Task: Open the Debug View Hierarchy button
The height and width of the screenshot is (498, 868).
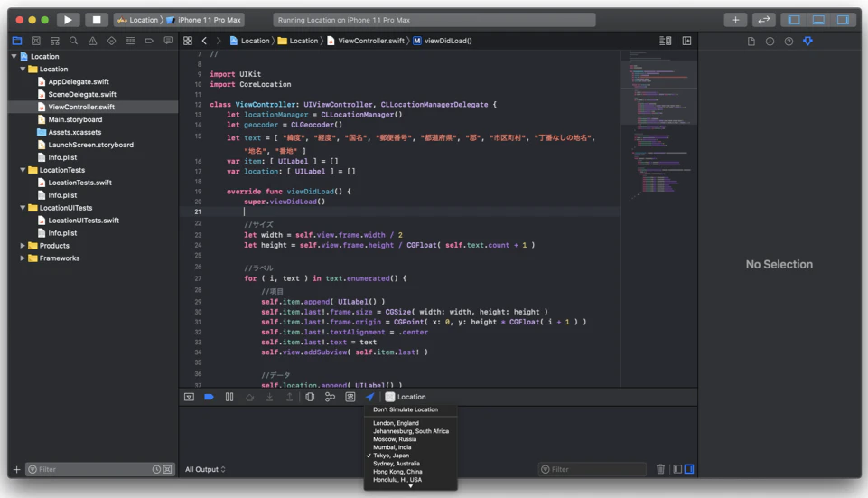Action: pos(310,397)
